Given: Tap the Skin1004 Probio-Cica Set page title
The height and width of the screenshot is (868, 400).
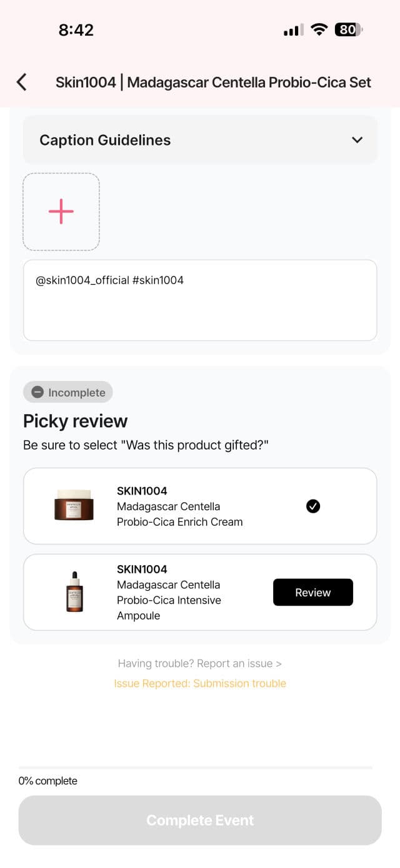Looking at the screenshot, I should coord(213,82).
